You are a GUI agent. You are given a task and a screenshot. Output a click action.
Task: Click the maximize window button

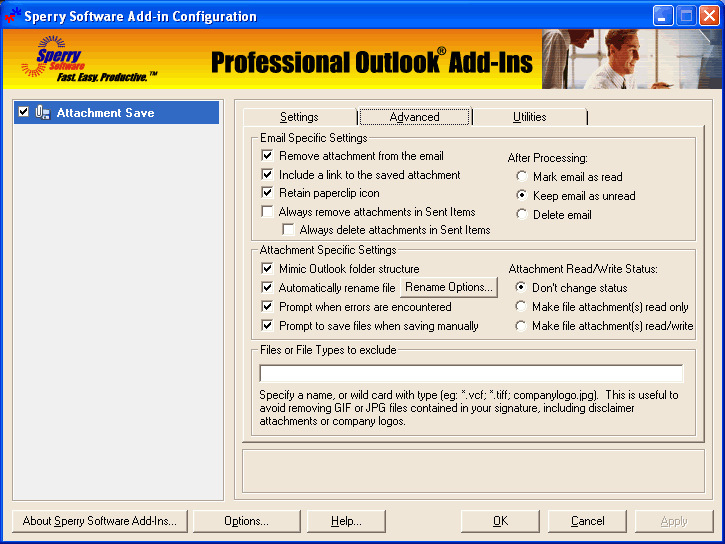[x=686, y=16]
